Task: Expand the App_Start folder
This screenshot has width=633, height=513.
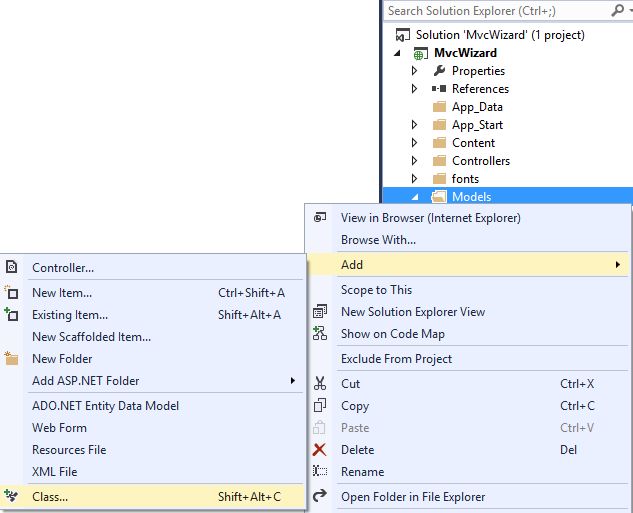Action: [x=415, y=124]
